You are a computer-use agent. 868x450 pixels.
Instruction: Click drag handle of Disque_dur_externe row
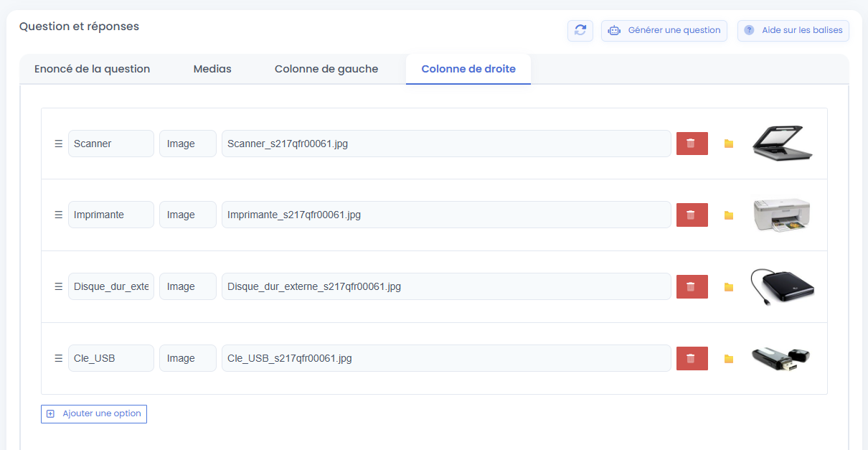(59, 286)
